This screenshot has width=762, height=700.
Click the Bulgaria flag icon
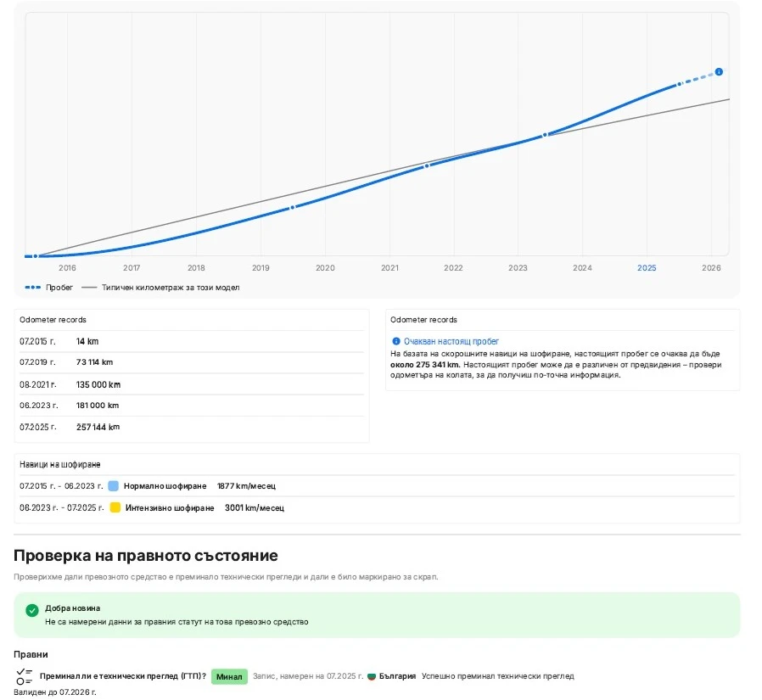click(372, 676)
